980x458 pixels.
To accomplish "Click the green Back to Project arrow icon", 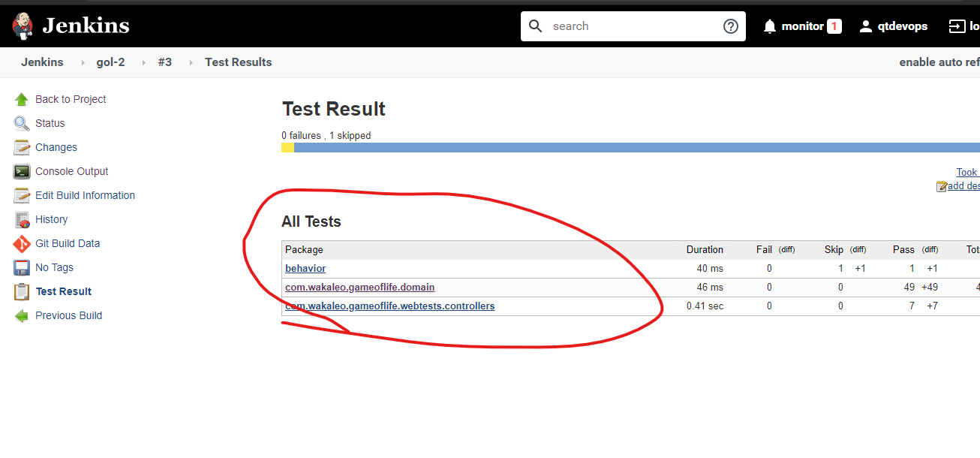I will tap(22, 99).
